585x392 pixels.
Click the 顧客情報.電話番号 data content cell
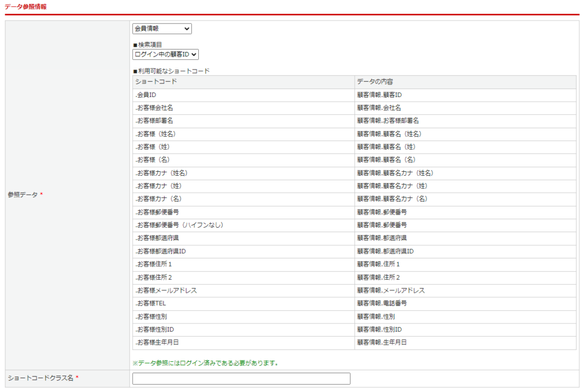pos(382,304)
